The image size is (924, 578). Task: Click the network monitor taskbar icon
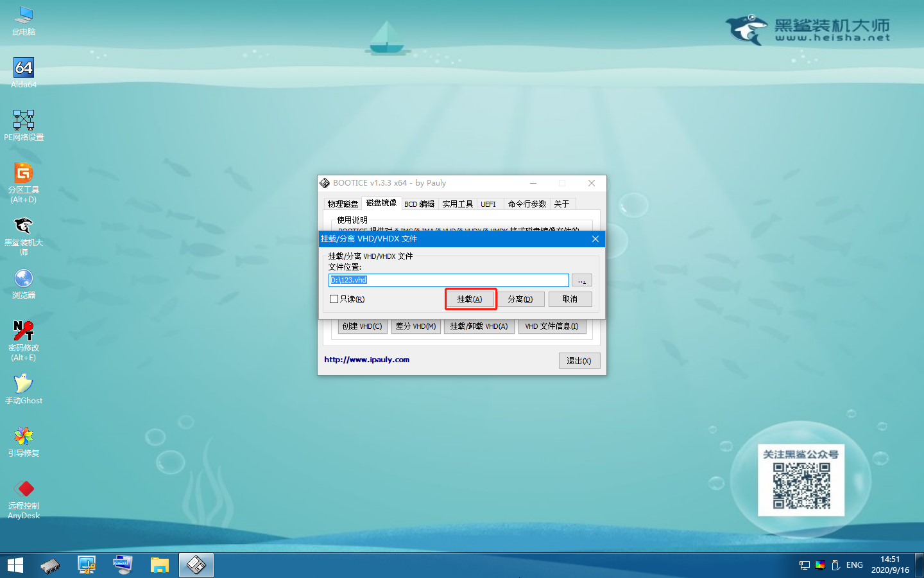(87, 565)
